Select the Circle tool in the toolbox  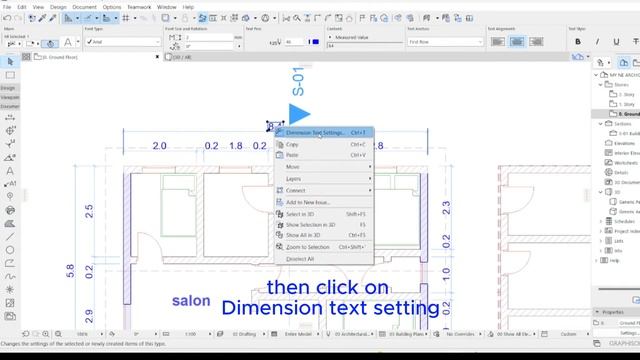click(10, 250)
